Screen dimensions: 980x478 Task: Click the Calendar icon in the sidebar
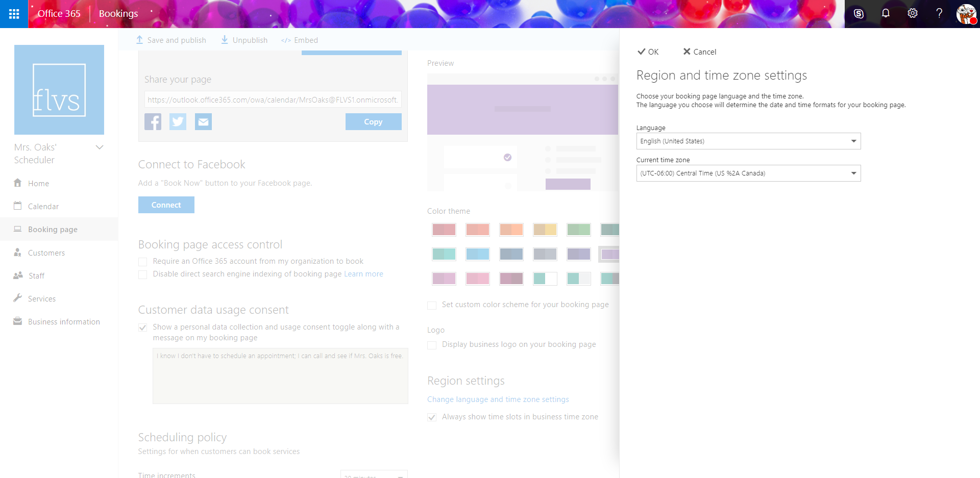click(x=17, y=206)
